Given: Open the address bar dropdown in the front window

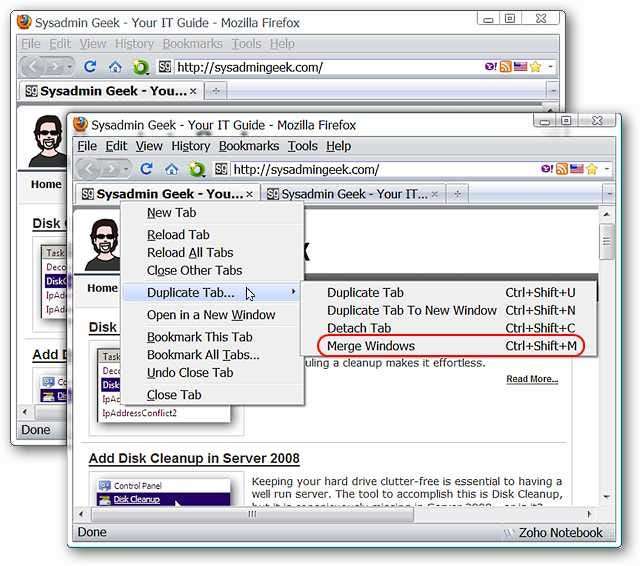Looking at the screenshot, I should (605, 169).
